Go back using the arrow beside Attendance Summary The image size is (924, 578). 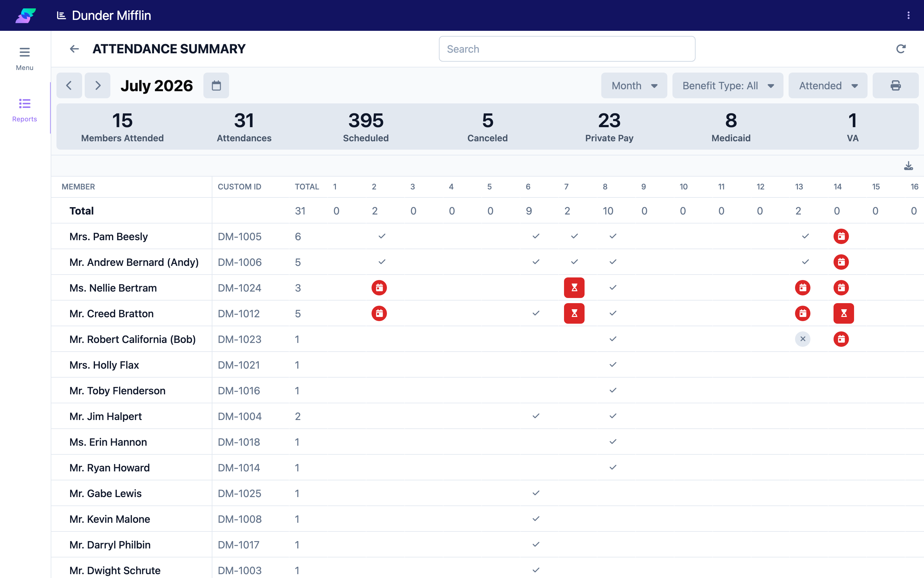pos(74,49)
